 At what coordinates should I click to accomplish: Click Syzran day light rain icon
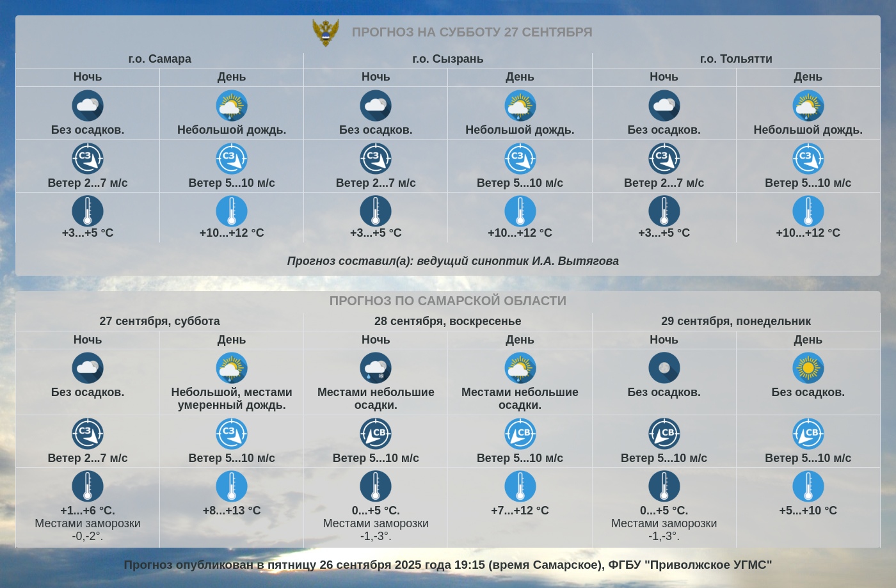(520, 106)
